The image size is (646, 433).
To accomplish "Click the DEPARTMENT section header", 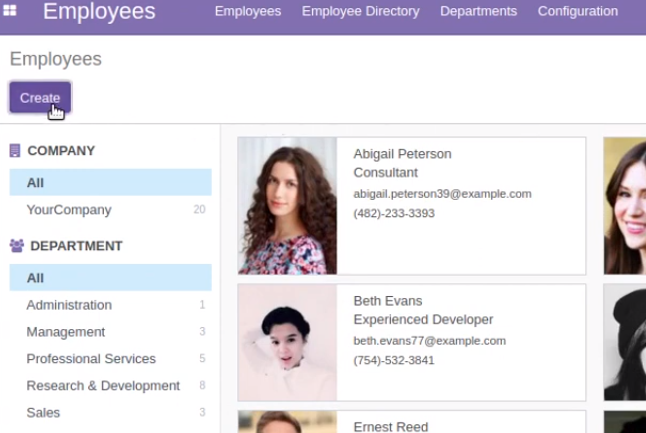I will point(76,246).
